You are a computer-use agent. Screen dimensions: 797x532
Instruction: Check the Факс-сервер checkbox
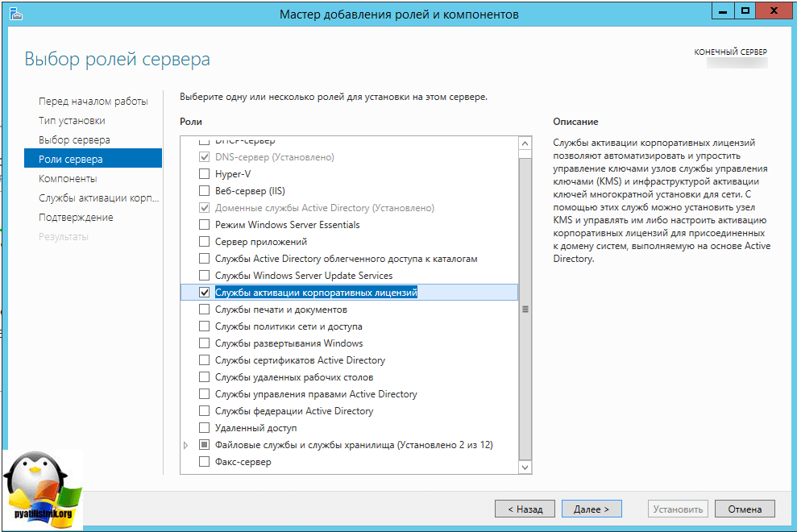(205, 462)
